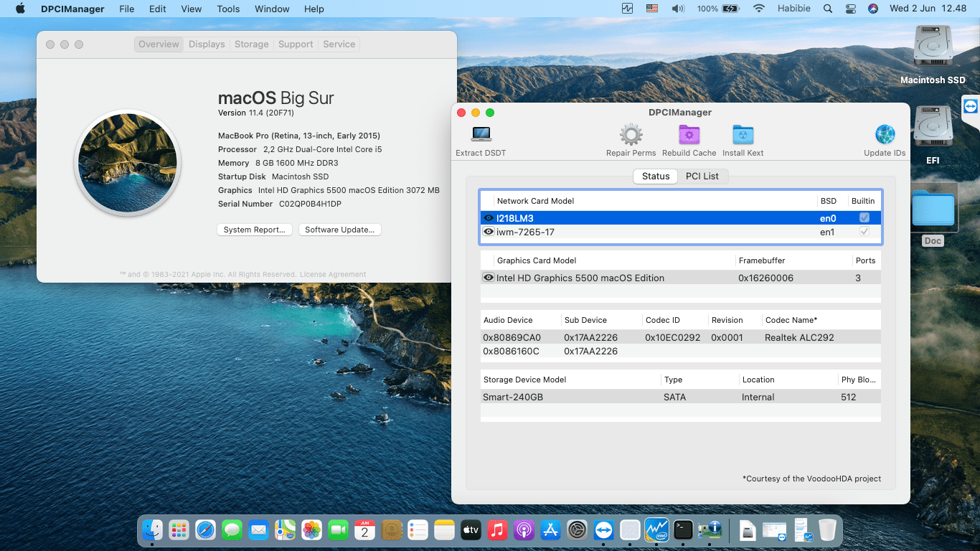The image size is (980, 551).
Task: Switch to the Support tab
Action: pyautogui.click(x=296, y=44)
